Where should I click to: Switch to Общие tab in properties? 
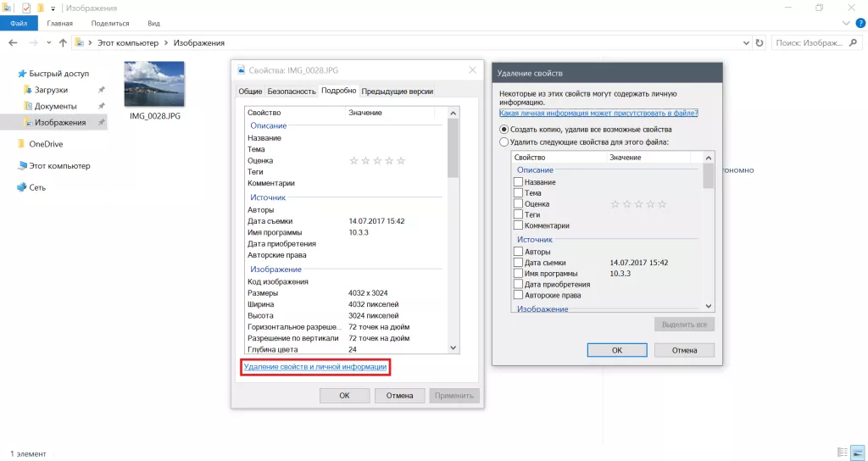[250, 92]
